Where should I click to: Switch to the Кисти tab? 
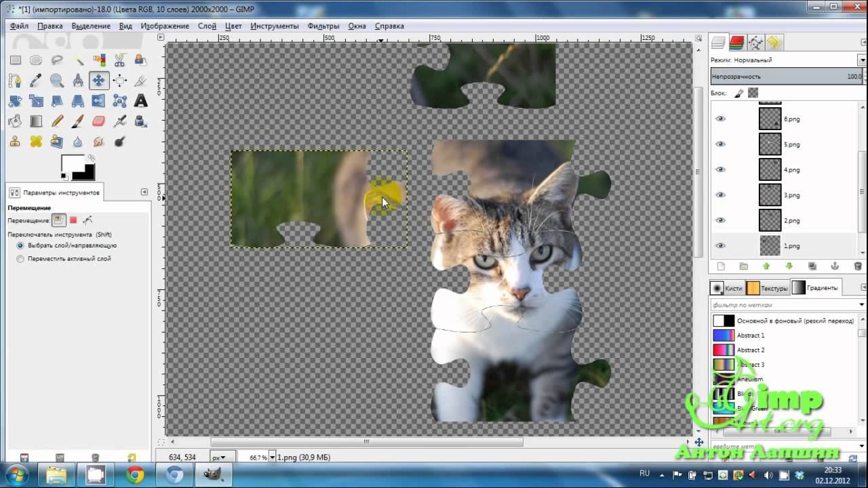pos(727,288)
